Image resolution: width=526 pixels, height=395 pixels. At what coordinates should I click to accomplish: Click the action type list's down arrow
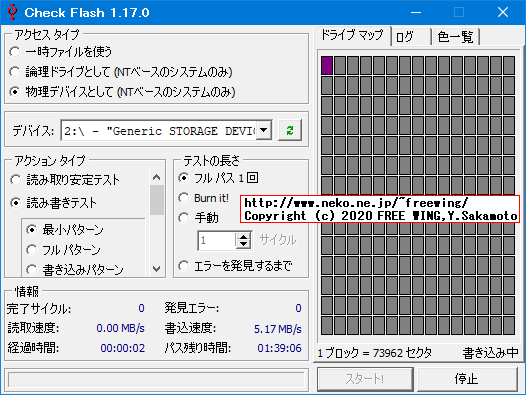click(x=157, y=268)
